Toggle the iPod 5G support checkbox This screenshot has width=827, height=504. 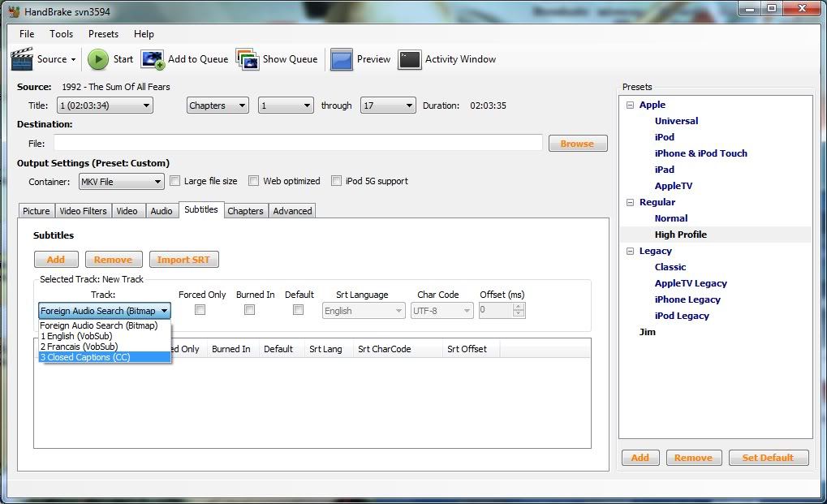point(337,181)
